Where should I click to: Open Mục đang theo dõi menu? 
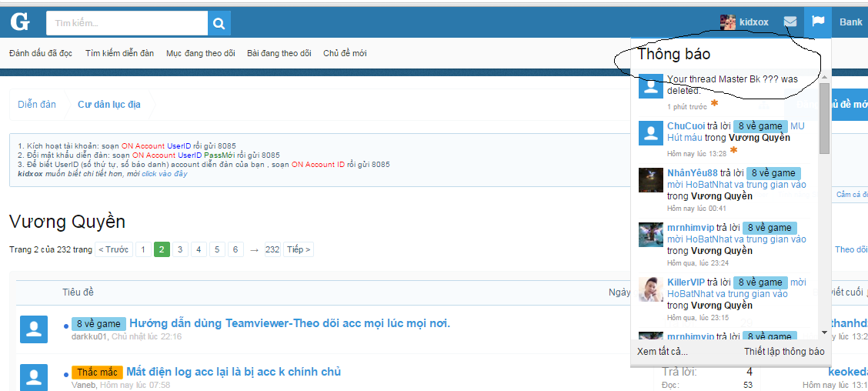[x=200, y=53]
